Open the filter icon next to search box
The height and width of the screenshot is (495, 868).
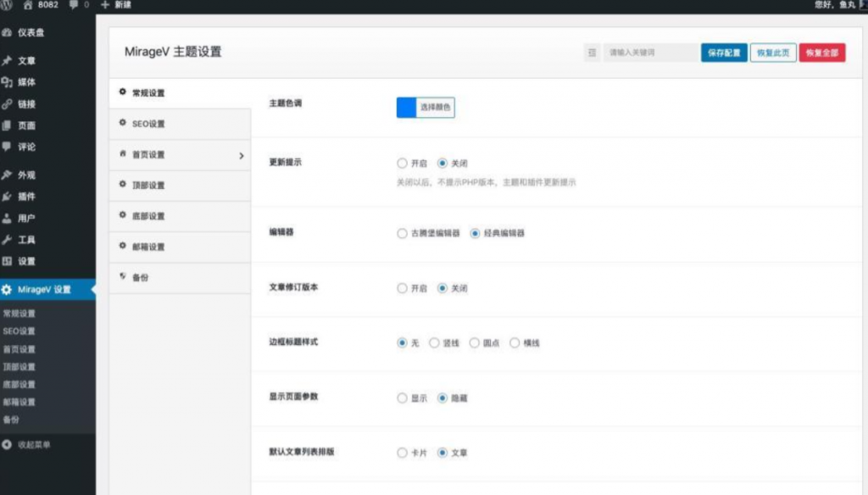point(593,52)
